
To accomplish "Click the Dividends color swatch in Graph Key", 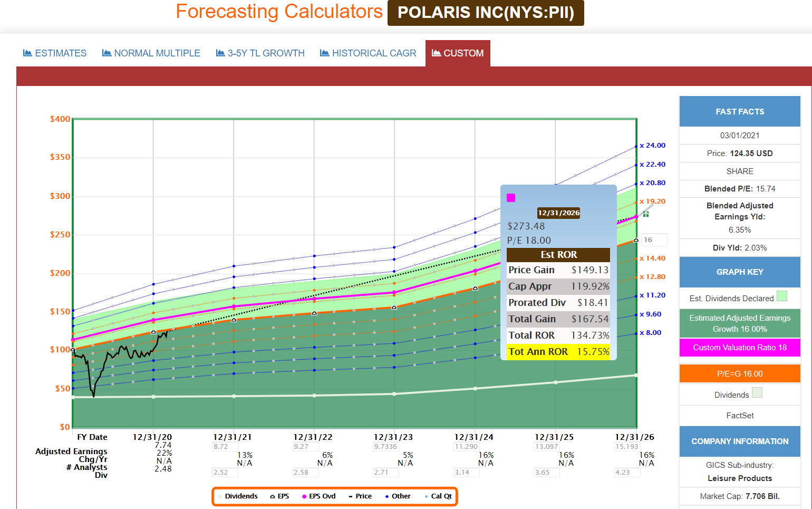I will coord(757,392).
